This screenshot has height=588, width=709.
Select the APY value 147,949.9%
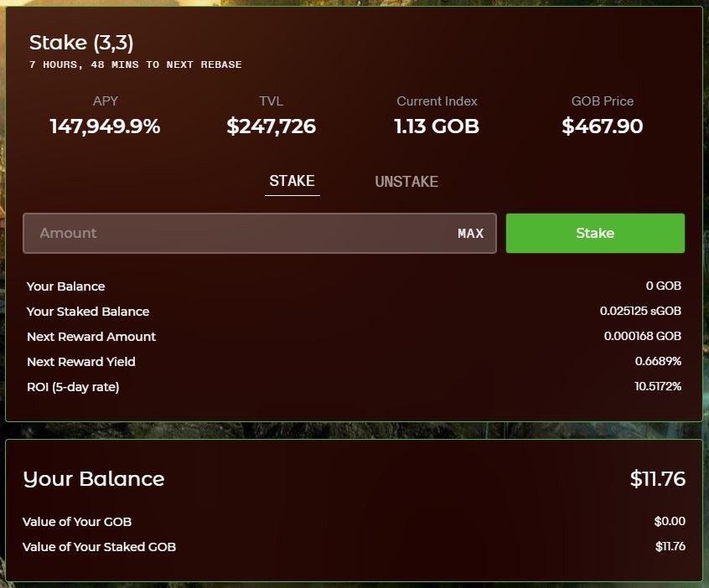coord(105,126)
